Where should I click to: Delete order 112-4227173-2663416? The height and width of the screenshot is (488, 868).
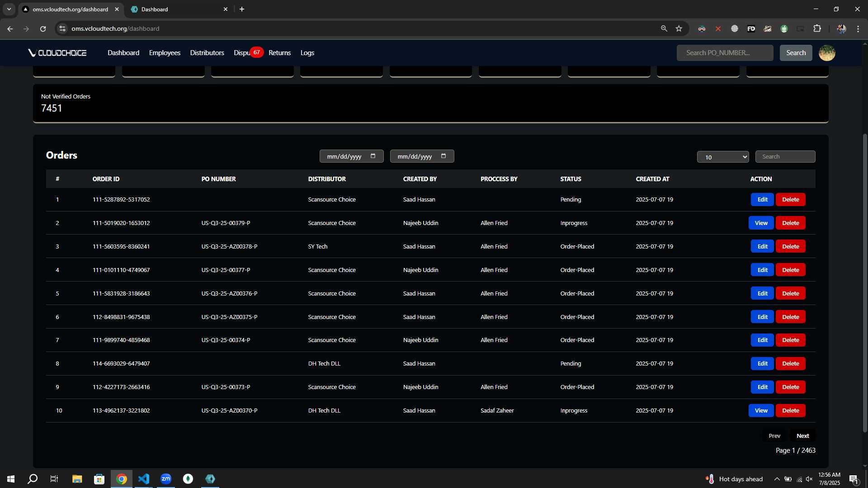click(x=790, y=387)
